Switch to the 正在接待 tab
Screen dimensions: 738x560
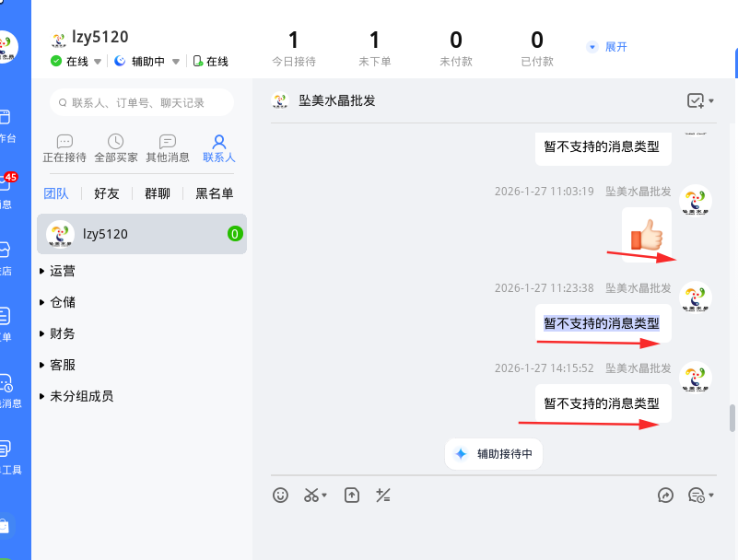point(64,148)
